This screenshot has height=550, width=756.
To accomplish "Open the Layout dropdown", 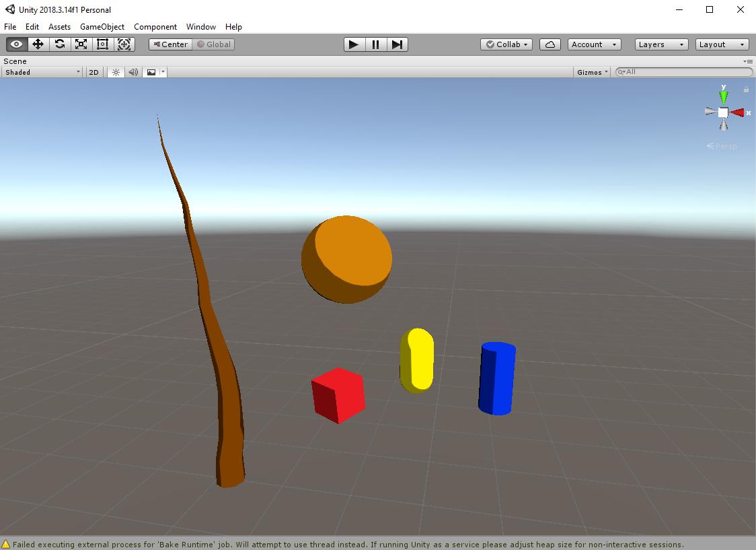I will [x=722, y=44].
